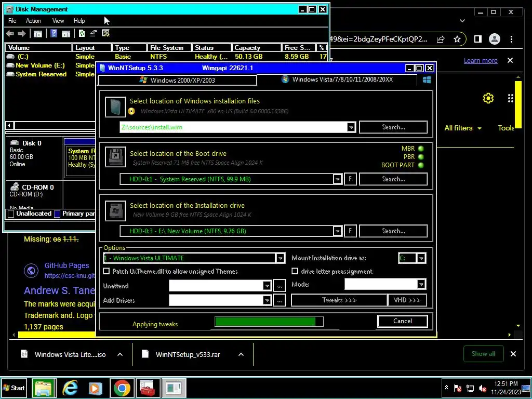
Task: Bookmark the page with the star icon
Action: click(x=457, y=39)
